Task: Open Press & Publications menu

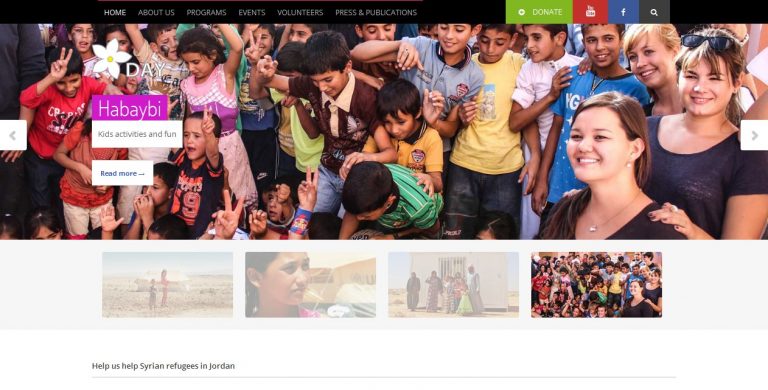Action: point(376,12)
